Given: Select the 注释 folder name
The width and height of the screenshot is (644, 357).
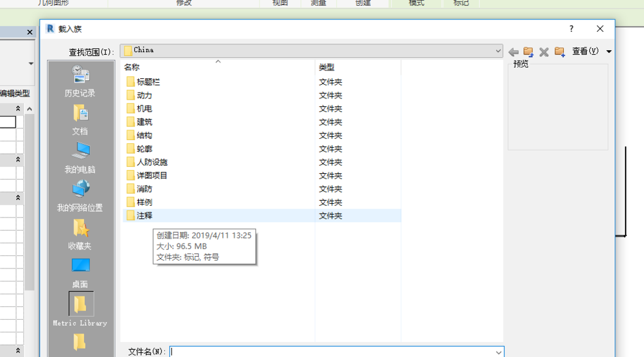Looking at the screenshot, I should [x=145, y=216].
